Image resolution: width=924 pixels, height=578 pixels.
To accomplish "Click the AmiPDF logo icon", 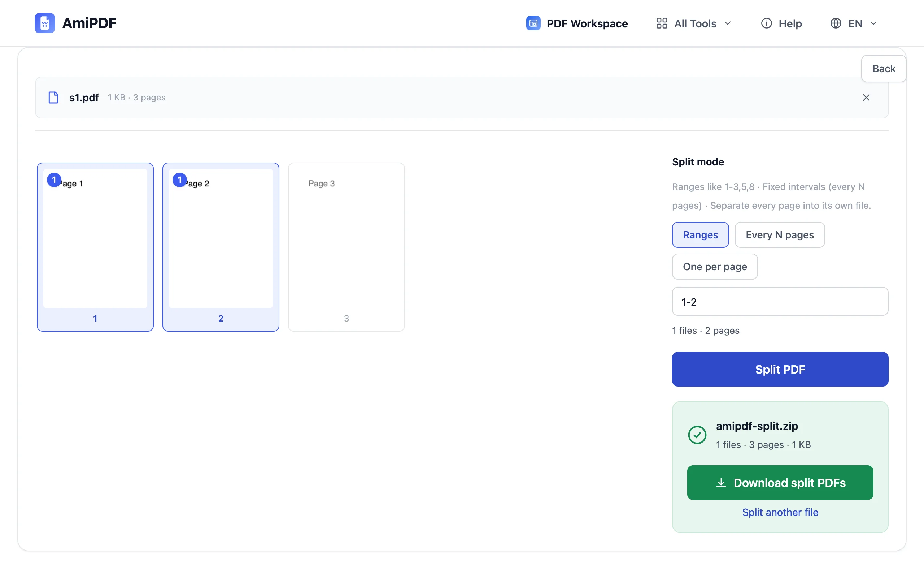I will tap(45, 23).
